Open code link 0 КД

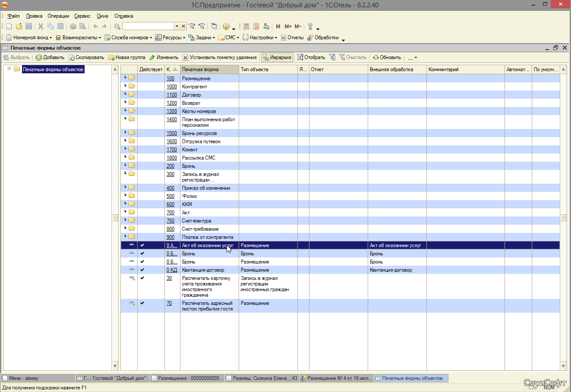(172, 270)
